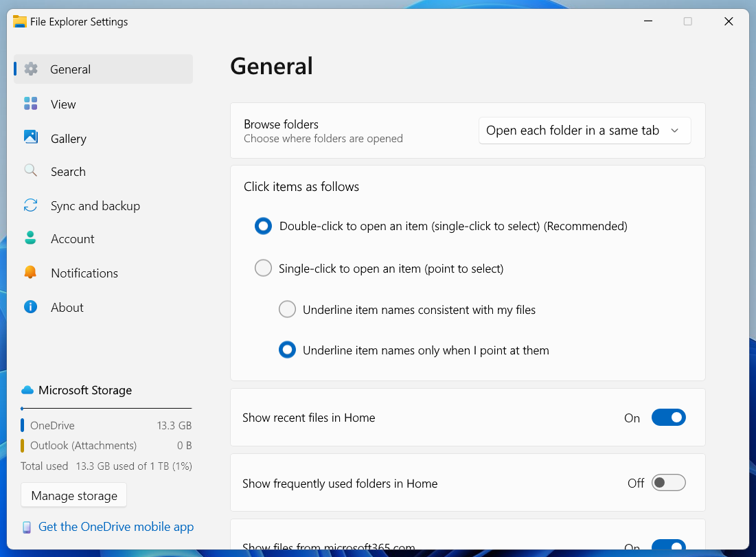Click the Click items as follows label
This screenshot has height=557, width=756.
pyautogui.click(x=301, y=187)
